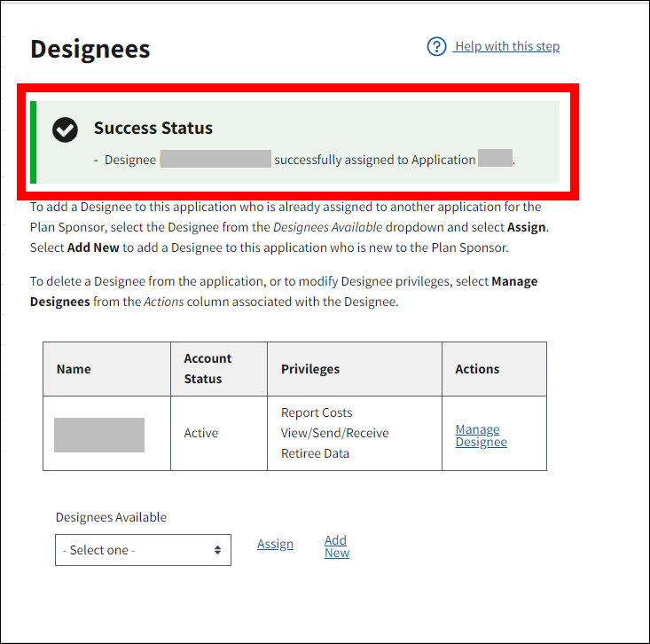Click the success checkmark icon
This screenshot has width=650, height=644.
[x=65, y=130]
